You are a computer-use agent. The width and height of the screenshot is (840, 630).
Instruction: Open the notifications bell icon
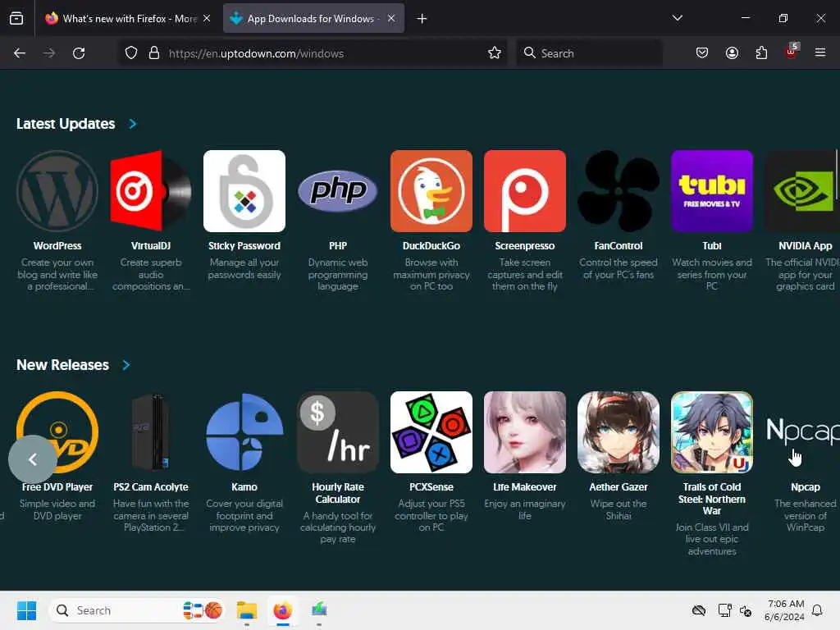(818, 610)
